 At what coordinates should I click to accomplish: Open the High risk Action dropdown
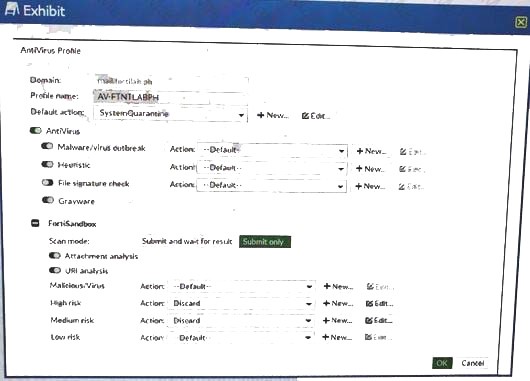pyautogui.click(x=241, y=303)
